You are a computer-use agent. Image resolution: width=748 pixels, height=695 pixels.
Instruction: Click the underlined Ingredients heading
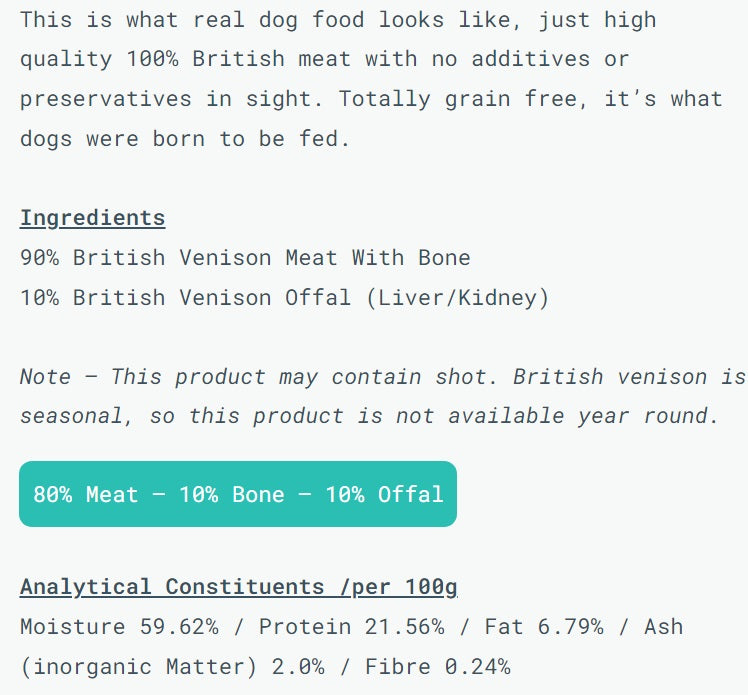pyautogui.click(x=92, y=218)
